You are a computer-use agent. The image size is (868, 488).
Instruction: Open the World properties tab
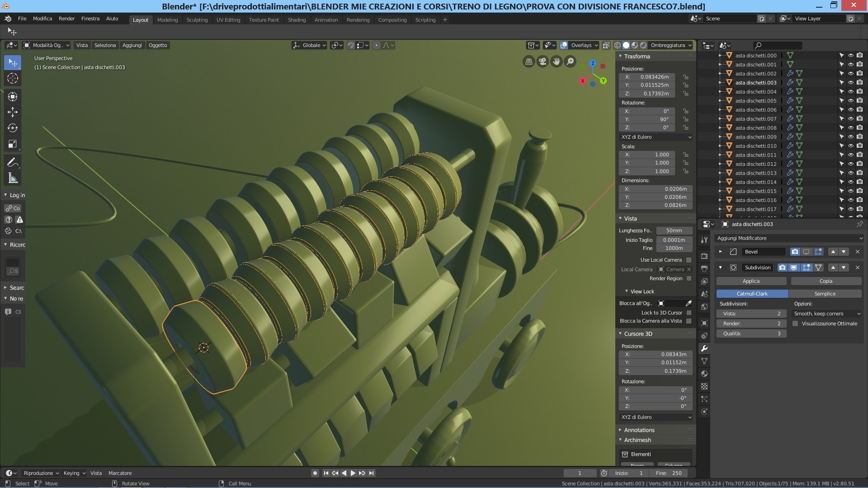704,307
